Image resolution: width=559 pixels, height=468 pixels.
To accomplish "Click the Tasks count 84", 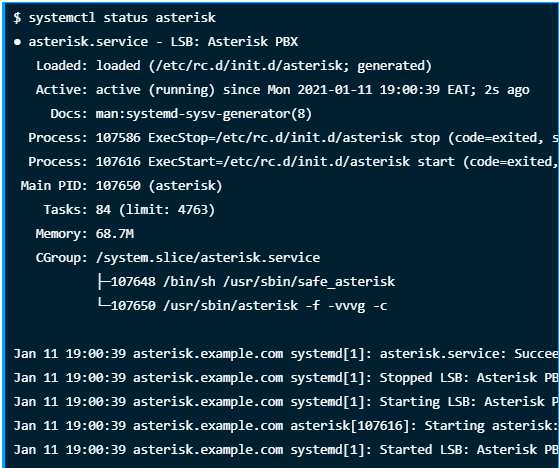I will (103, 210).
